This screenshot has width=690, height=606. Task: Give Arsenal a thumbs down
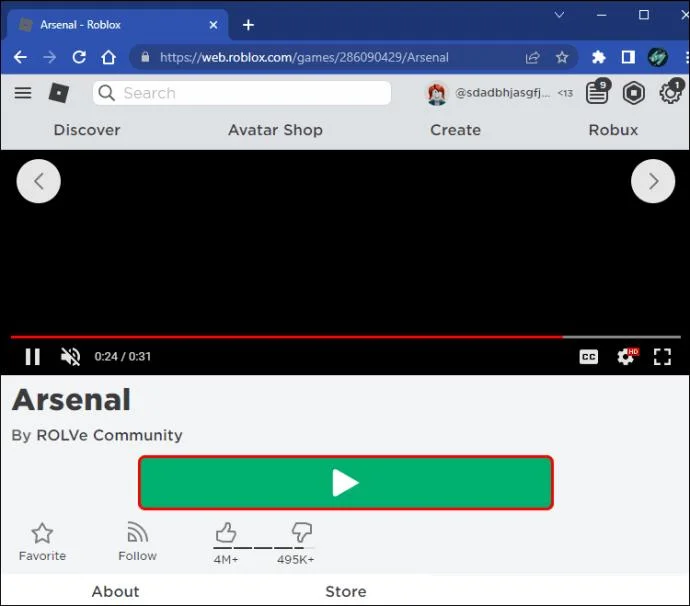coord(302,533)
